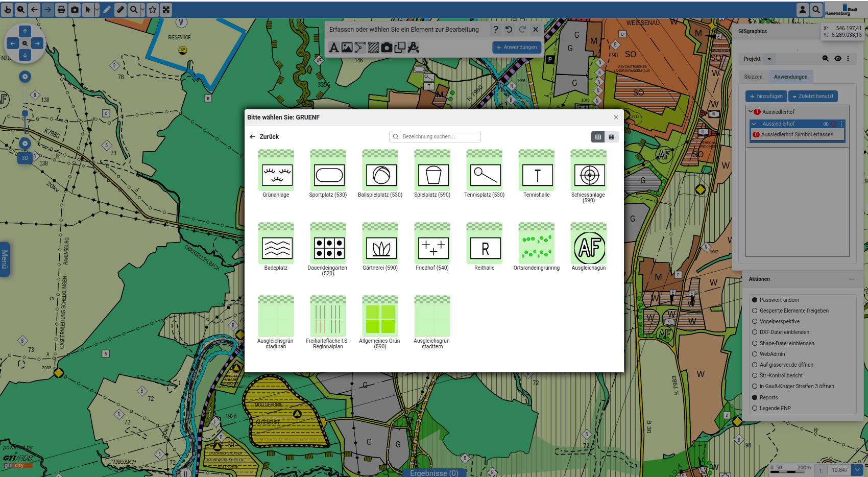This screenshot has width=868, height=477.
Task: Click the map zoom slider handle
Action: coord(25,113)
